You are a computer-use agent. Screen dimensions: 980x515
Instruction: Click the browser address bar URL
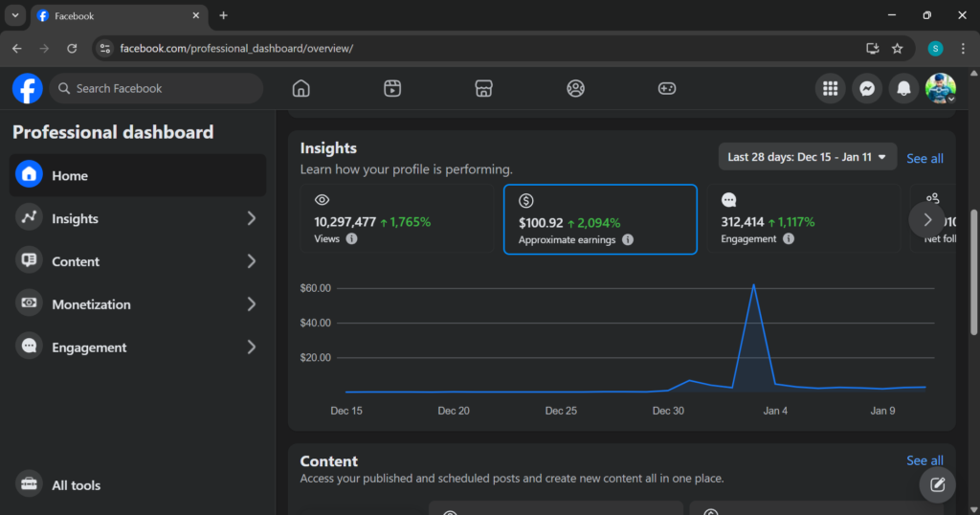click(x=236, y=48)
